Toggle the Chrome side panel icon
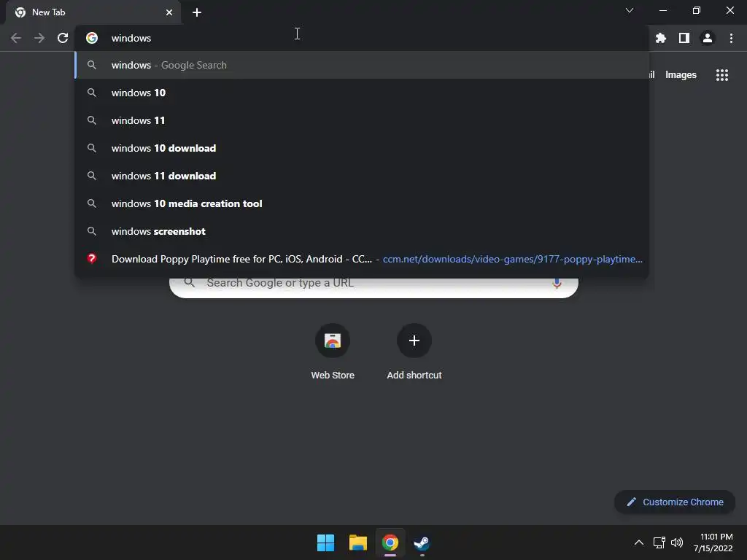The height and width of the screenshot is (560, 747). pos(684,38)
